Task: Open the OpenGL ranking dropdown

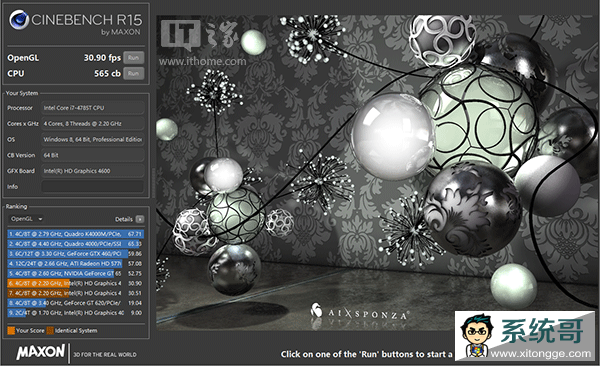Action: click(26, 219)
